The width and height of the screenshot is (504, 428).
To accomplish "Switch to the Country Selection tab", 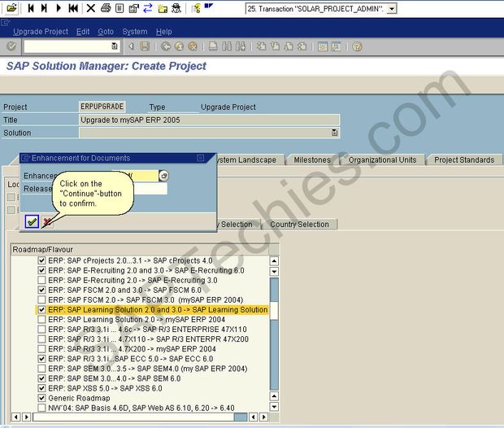I will pyautogui.click(x=299, y=225).
